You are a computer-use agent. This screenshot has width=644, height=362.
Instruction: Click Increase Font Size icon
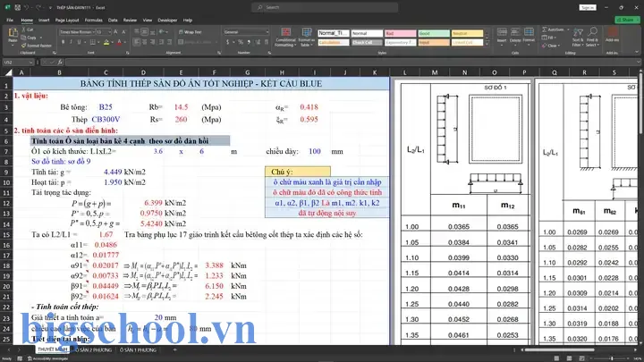(115, 31)
